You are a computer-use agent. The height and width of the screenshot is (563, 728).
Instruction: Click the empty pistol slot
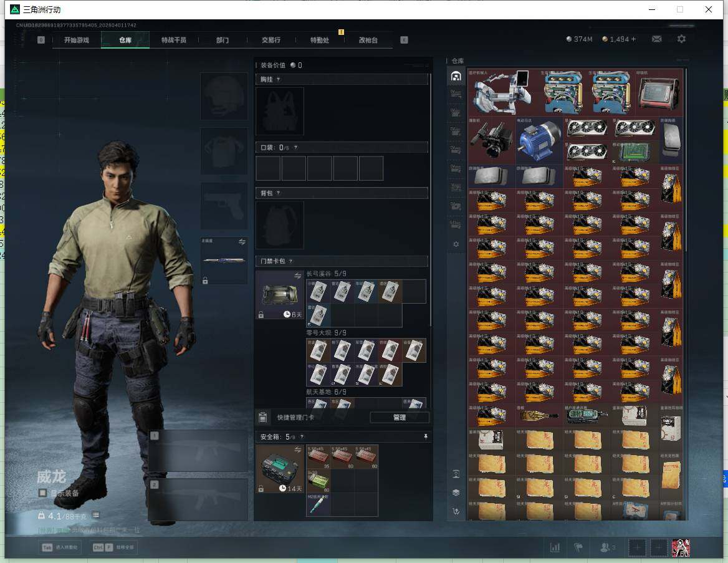pyautogui.click(x=224, y=206)
